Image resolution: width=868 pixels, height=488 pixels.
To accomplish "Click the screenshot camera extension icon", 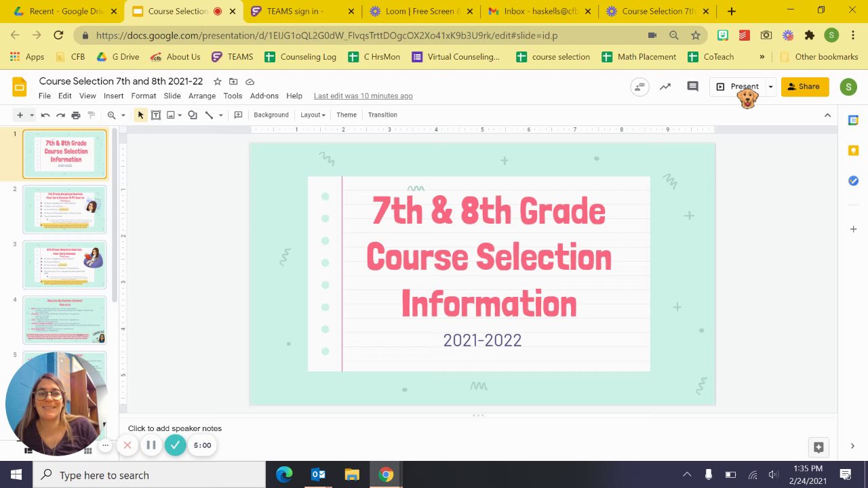I will [766, 35].
